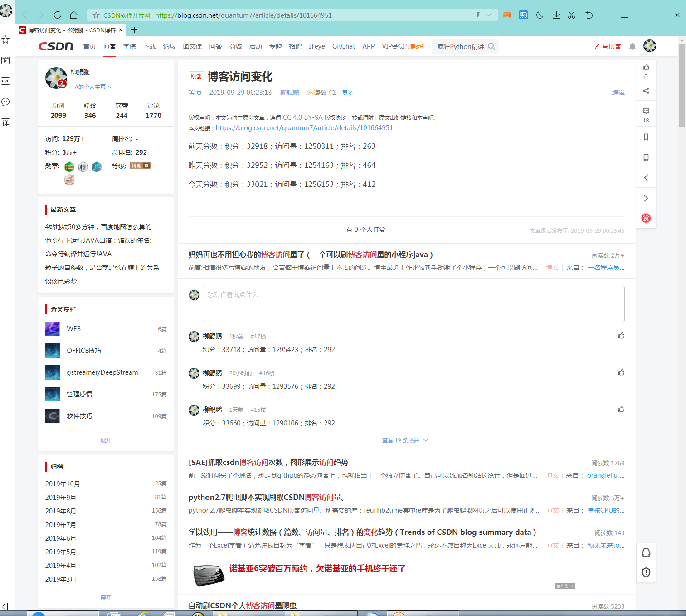
Task: Open downloads arrow icon
Action: (x=556, y=15)
